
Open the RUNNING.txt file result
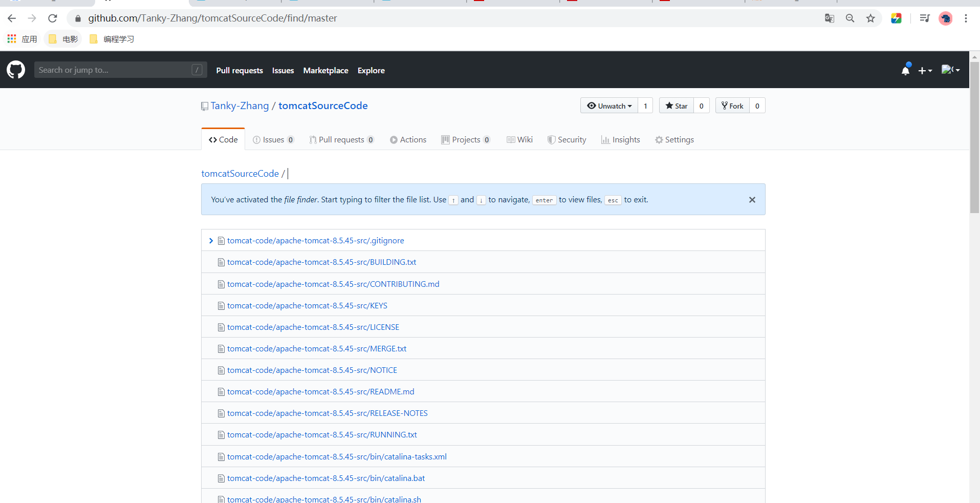tap(322, 435)
